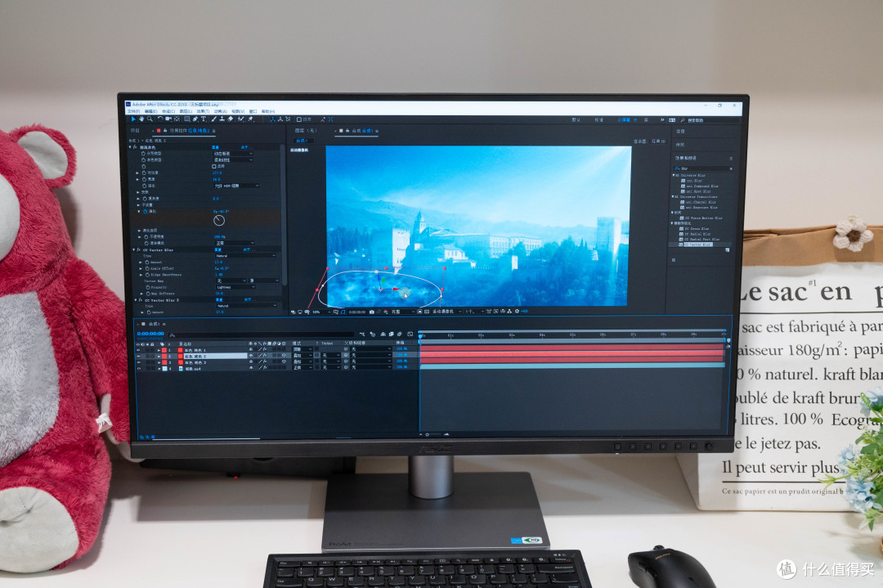Viewport: 883px width, 588px height.
Task: Select the Pan Behind anchor point tool
Action: 177,119
